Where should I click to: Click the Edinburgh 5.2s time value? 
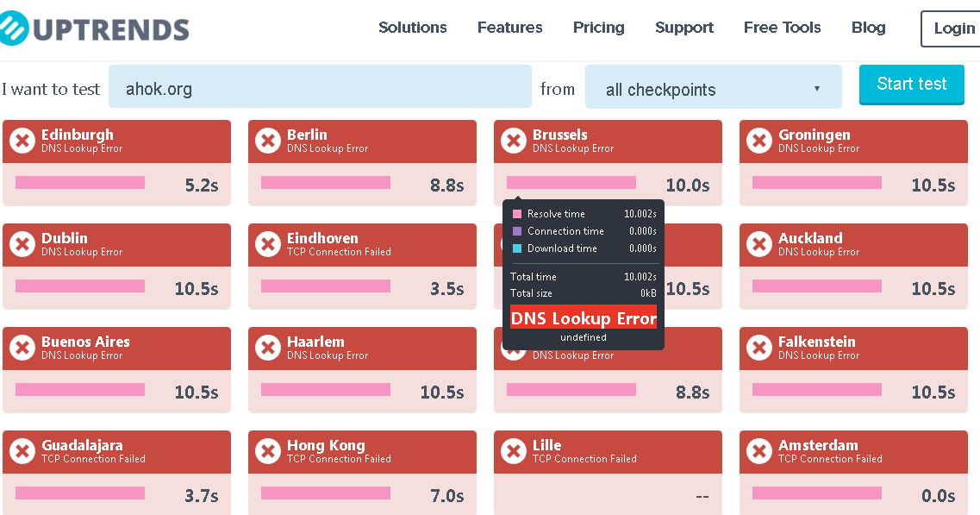click(201, 185)
